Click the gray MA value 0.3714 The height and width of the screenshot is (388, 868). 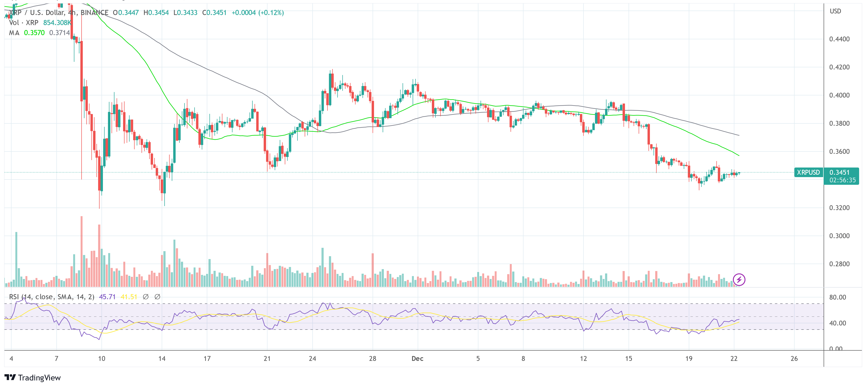pos(59,33)
